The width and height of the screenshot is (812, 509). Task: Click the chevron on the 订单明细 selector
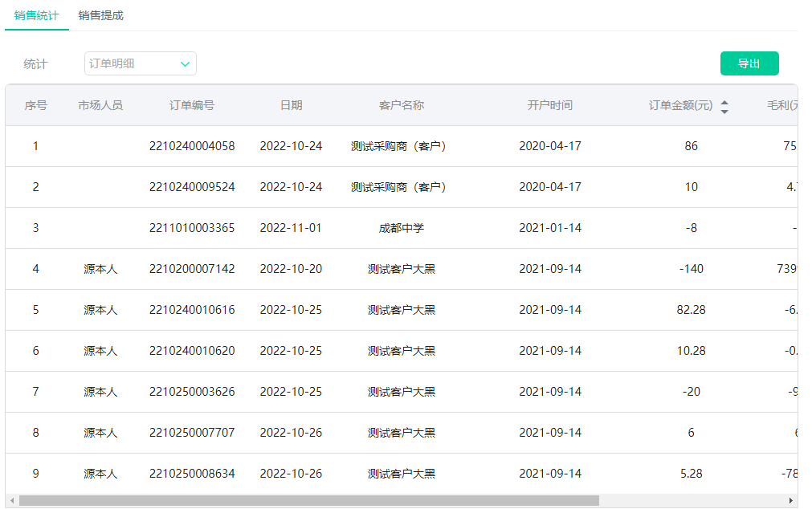point(186,63)
